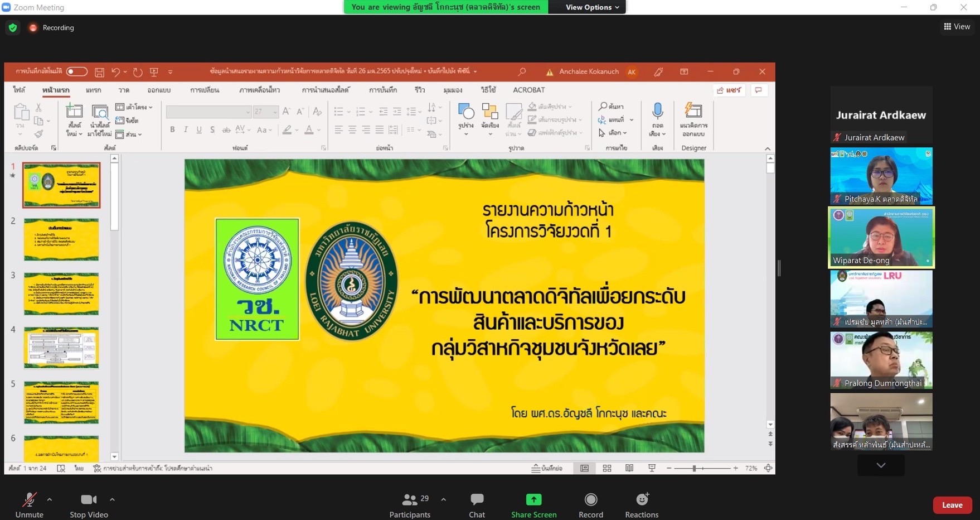Screen dimensions: 980x520
Task: Toggle Strikethrough formatting
Action: click(x=226, y=129)
